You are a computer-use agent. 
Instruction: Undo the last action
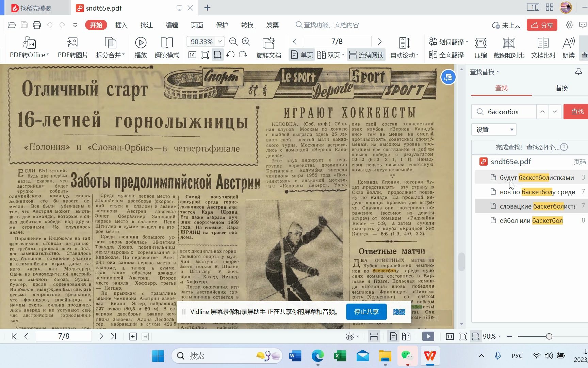click(x=50, y=25)
